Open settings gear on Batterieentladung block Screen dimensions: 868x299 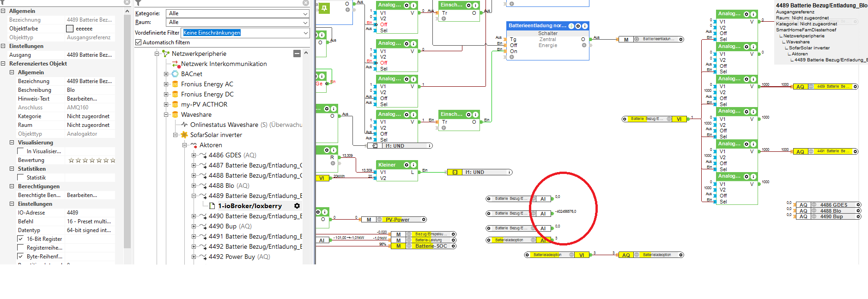point(578,26)
